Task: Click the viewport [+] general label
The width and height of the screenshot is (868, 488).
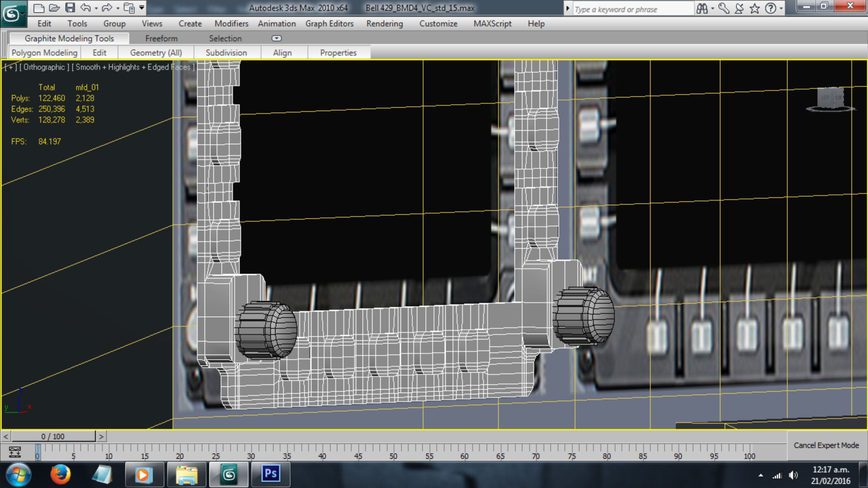Action: point(10,67)
